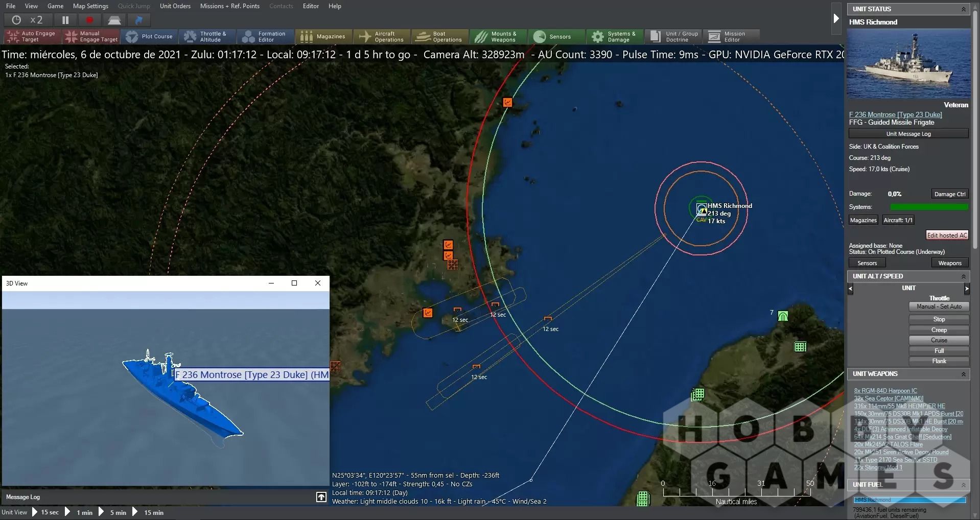
Task: Click the gray trapezoid toolbar icon
Action: click(x=114, y=20)
